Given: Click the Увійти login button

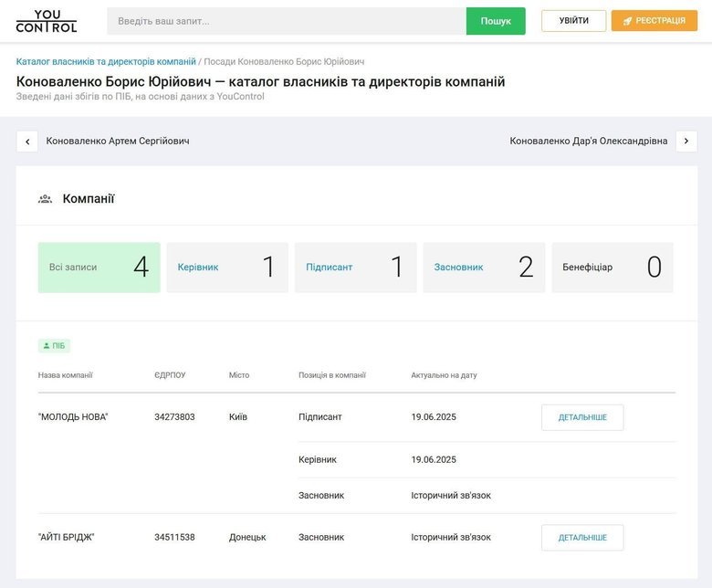Looking at the screenshot, I should click(x=573, y=20).
